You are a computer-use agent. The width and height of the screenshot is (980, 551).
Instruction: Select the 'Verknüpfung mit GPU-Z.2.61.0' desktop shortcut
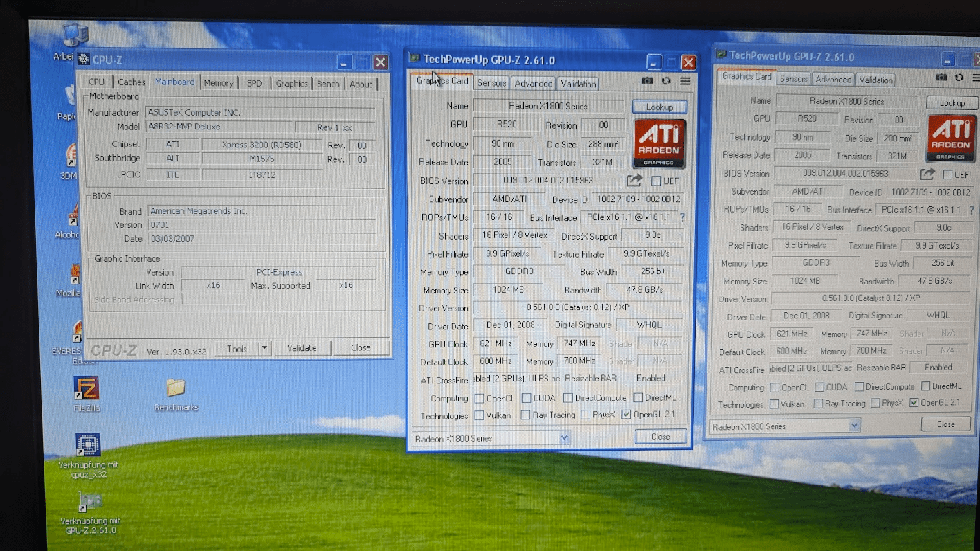click(x=89, y=503)
